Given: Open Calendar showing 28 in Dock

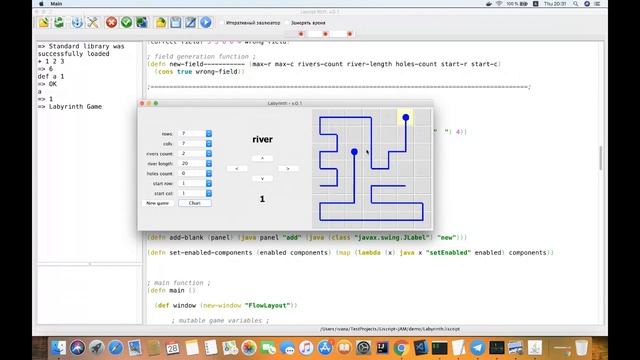Looking at the screenshot, I should (x=173, y=348).
